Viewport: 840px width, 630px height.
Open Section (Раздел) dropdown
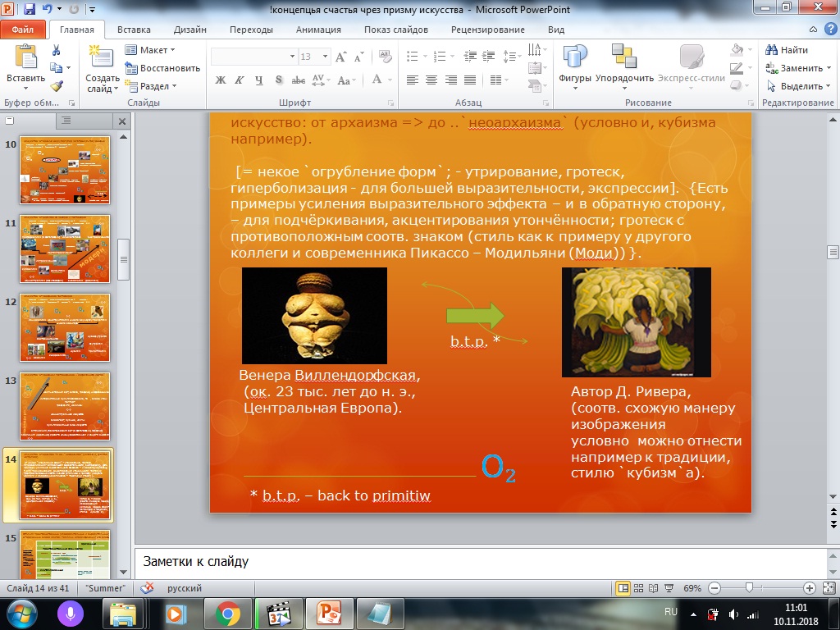click(151, 85)
